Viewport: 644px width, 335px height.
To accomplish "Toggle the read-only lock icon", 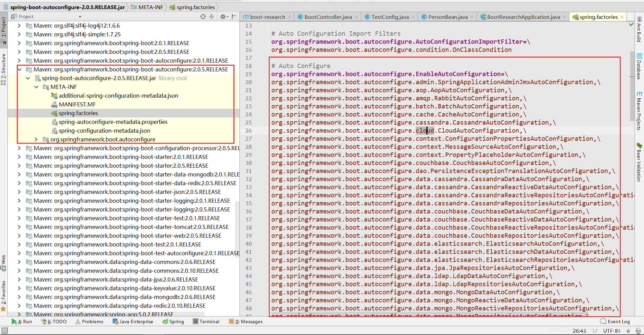I will coord(628,331).
